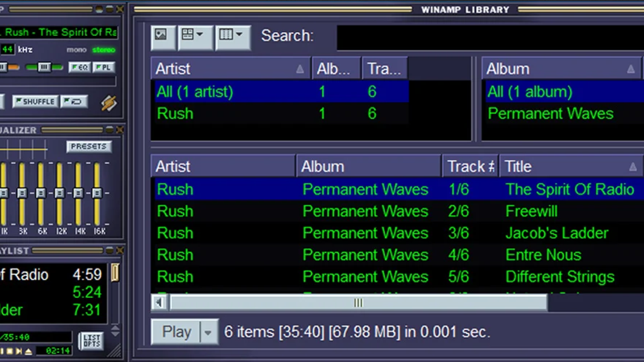Select the track 'Different Strings'
Image resolution: width=644 pixels, height=362 pixels.
tap(398, 276)
